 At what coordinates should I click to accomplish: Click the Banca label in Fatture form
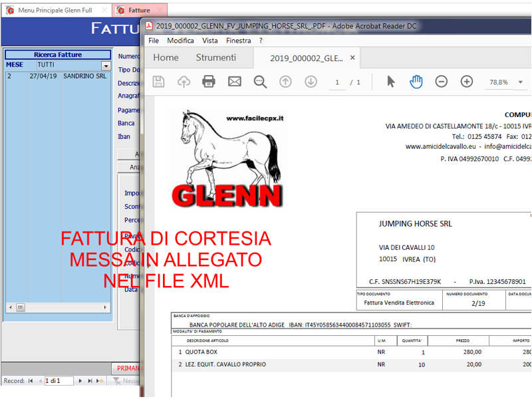click(126, 123)
